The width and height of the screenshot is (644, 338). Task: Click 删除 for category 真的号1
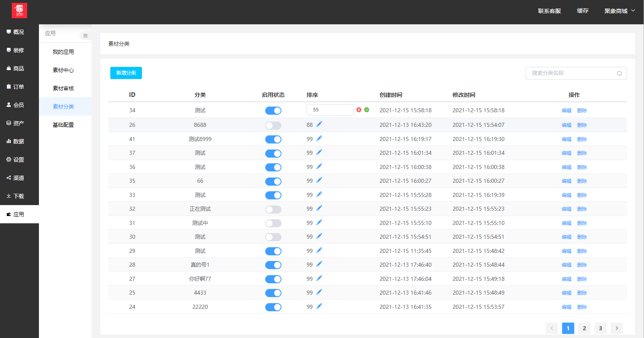click(582, 265)
